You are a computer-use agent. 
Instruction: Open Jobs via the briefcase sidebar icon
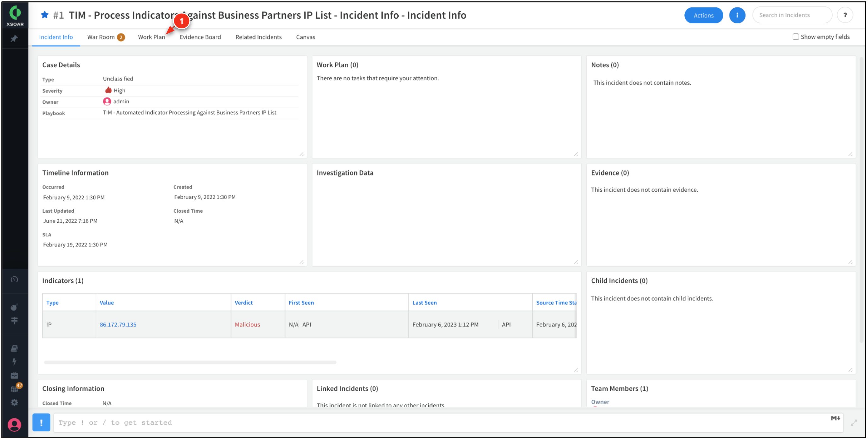tap(14, 375)
